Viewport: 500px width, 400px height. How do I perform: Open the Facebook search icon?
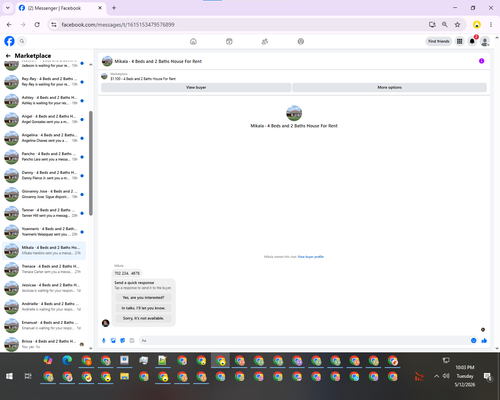22,41
